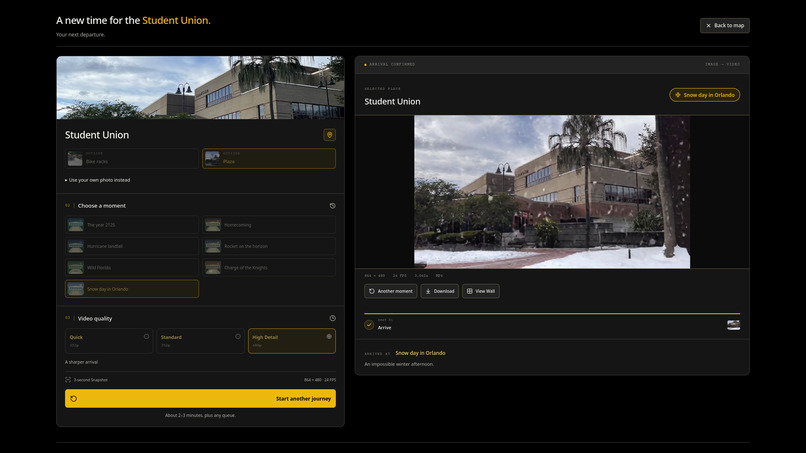Select the Plaza photo option
806x453 pixels.
pyautogui.click(x=269, y=158)
